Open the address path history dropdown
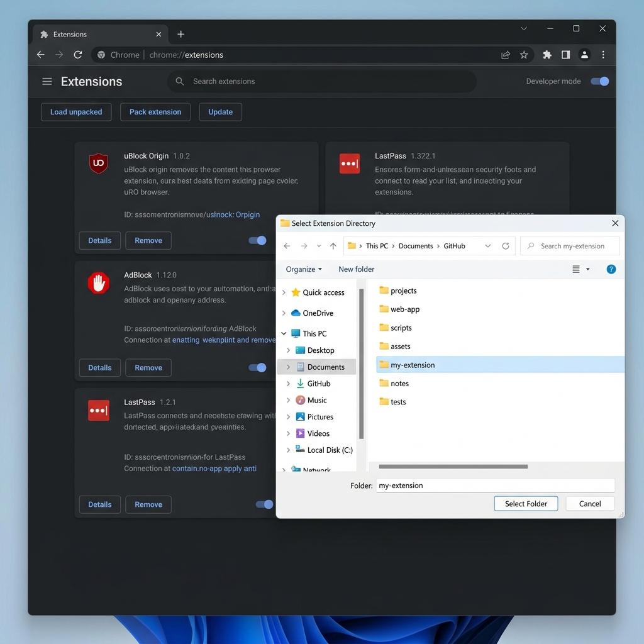 (x=488, y=246)
